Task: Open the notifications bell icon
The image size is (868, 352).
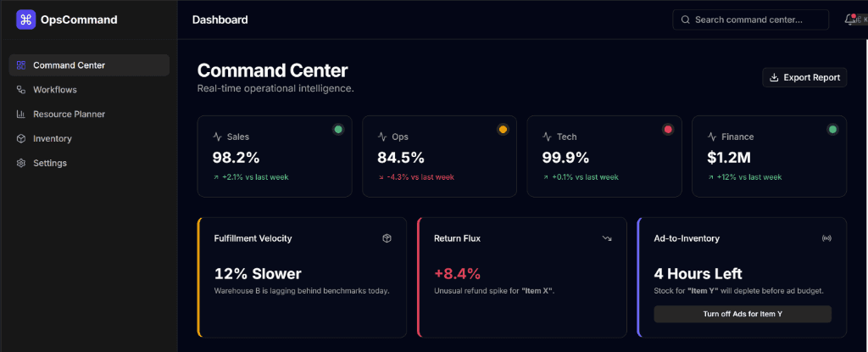Action: click(849, 20)
